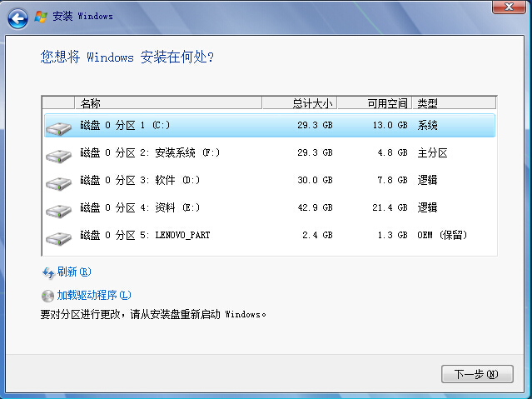Screen dimensions: 532x399
Task: Click the 4.8 GB free space value
Action: tap(393, 152)
